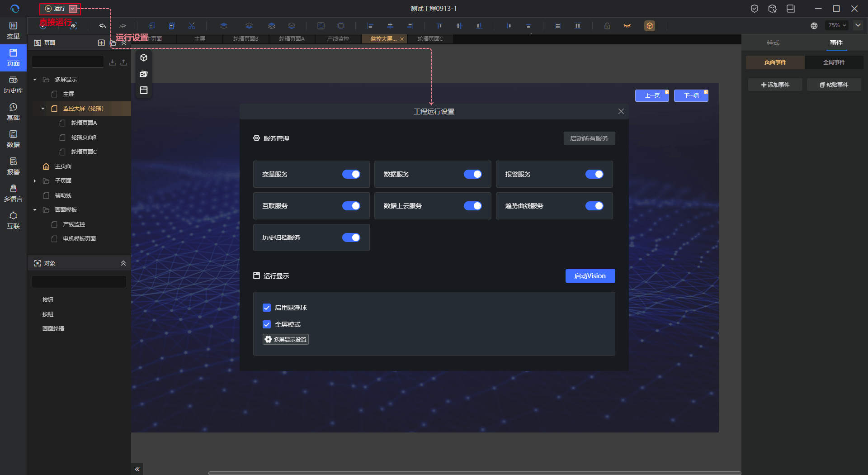Click the scissors cut icon

(x=192, y=26)
